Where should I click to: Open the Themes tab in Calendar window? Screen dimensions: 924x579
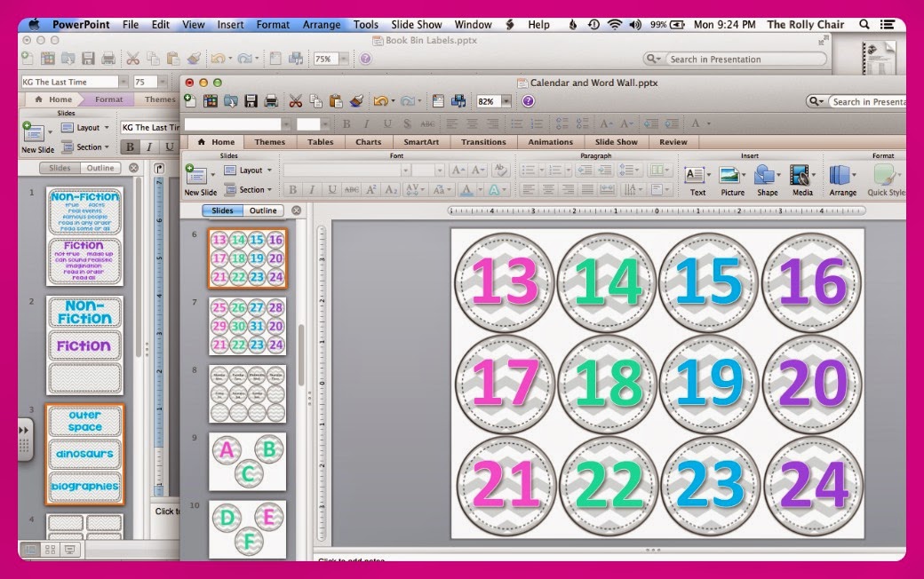click(x=270, y=142)
